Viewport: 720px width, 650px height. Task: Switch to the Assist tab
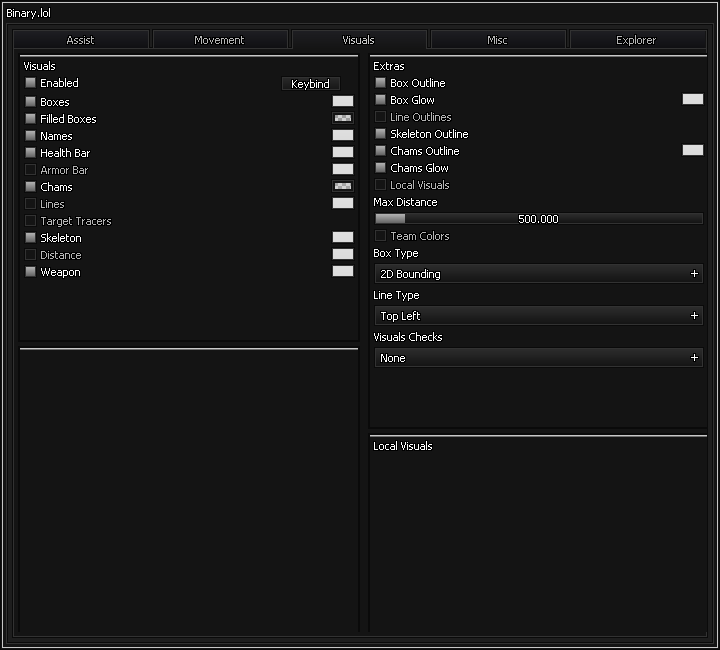[81, 40]
